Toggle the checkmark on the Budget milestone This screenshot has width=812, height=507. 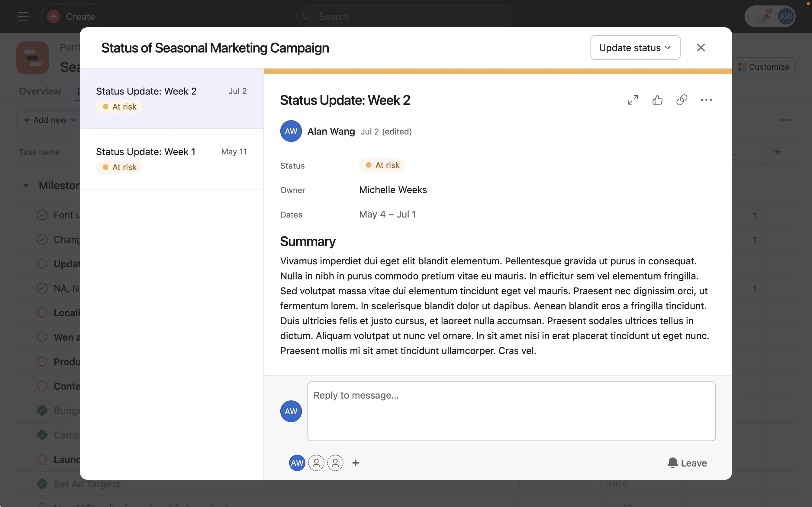[42, 410]
